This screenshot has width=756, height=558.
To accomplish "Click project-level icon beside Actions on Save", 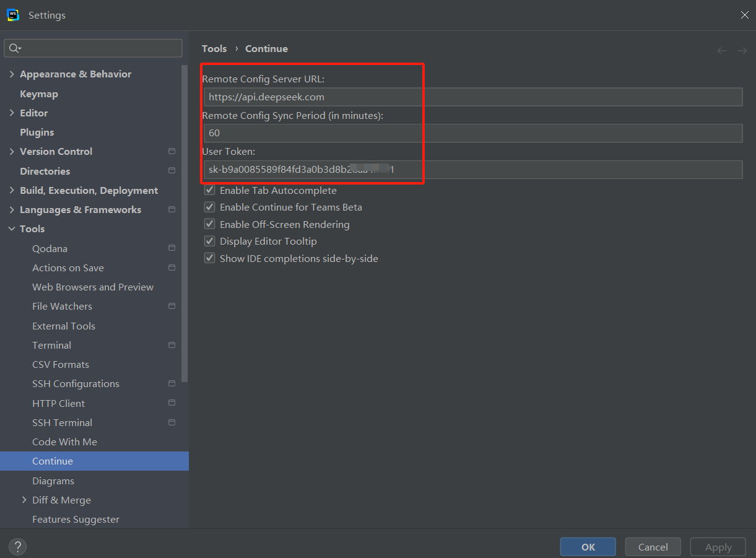I will (x=172, y=268).
